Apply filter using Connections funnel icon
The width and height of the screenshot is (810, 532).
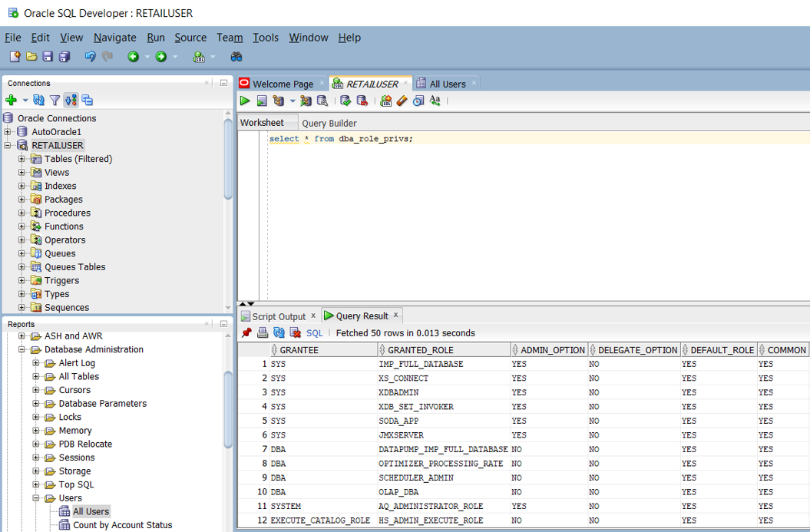pyautogui.click(x=55, y=100)
